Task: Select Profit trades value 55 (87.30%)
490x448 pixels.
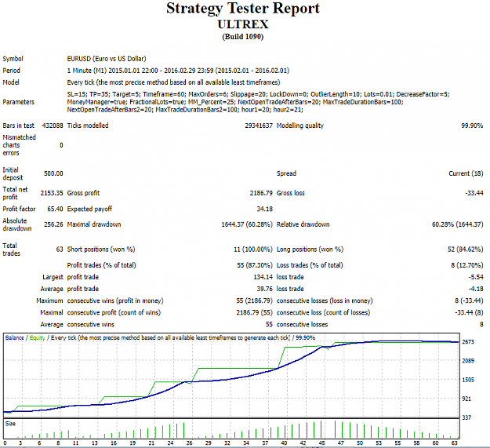Action: pos(254,265)
